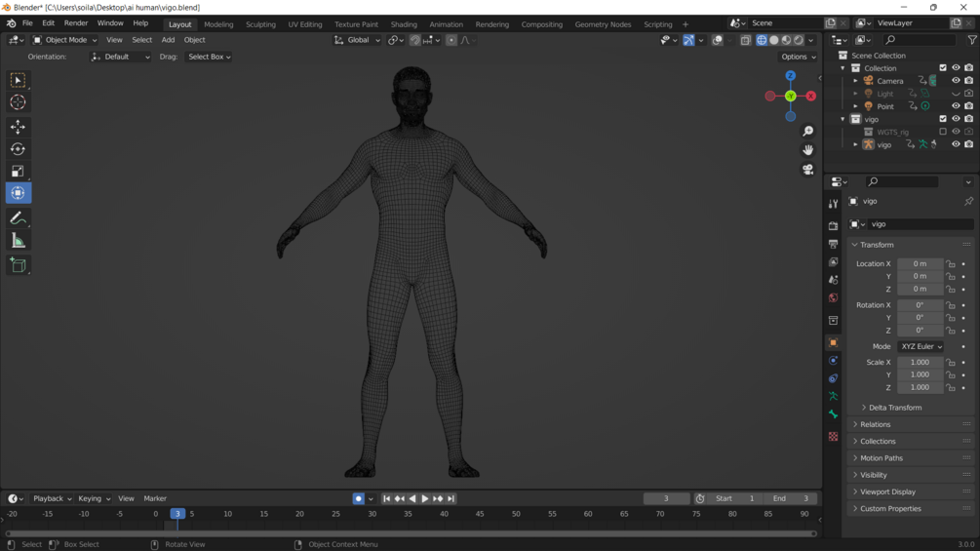This screenshot has height=551, width=980.
Task: Switch to the Sculpting workspace tab
Action: [x=260, y=24]
